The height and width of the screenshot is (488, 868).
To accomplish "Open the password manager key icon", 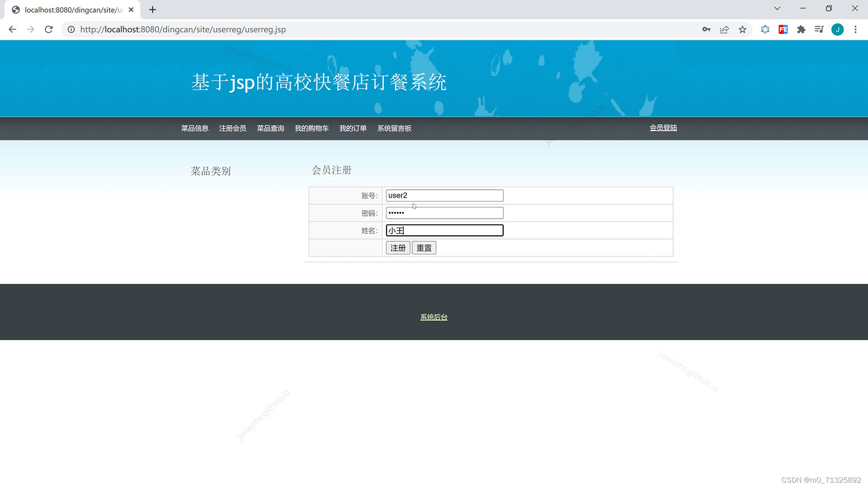I will coord(706,29).
